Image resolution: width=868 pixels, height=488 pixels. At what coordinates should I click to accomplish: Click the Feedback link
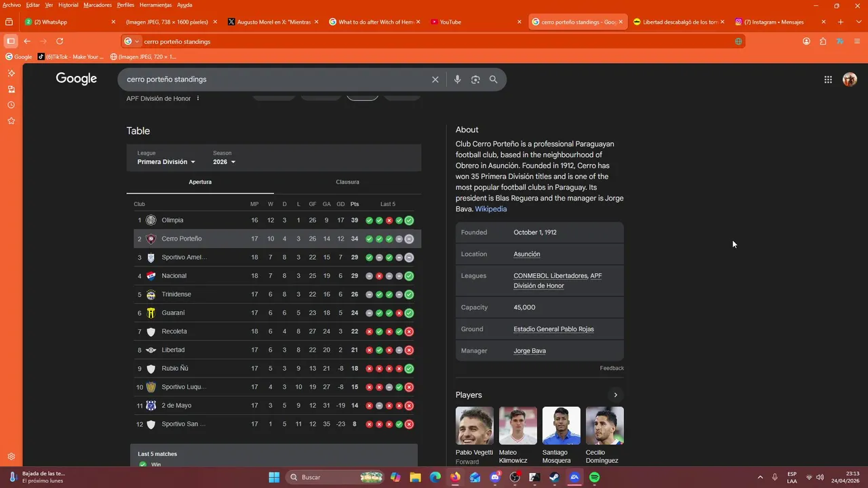click(612, 368)
